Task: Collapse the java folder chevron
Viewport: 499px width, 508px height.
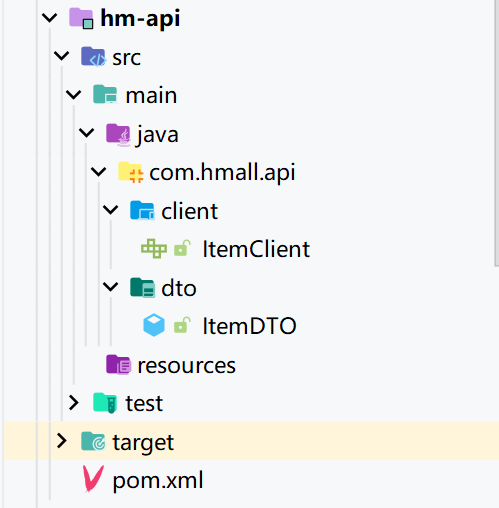Action: pos(87,133)
